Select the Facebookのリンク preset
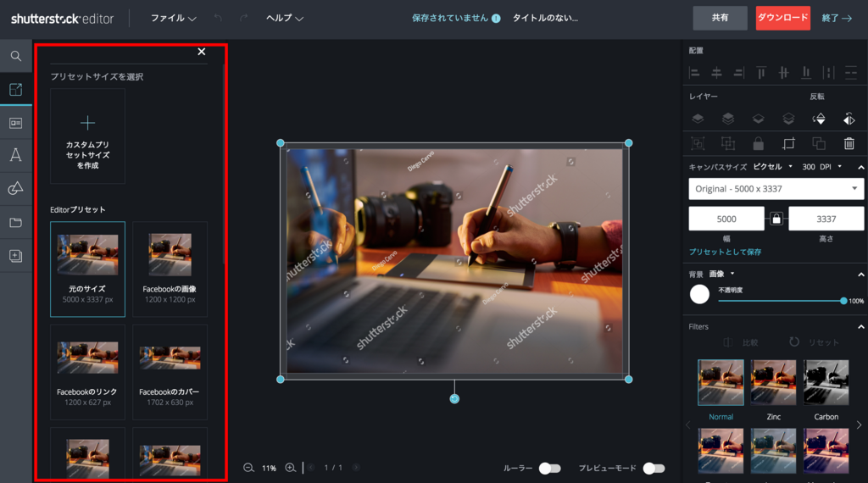This screenshot has height=483, width=868. (87, 372)
